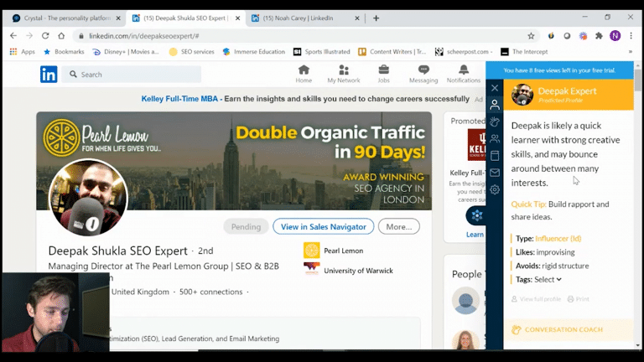The width and height of the screenshot is (644, 362).
Task: Click the Pending connection button
Action: point(246,226)
